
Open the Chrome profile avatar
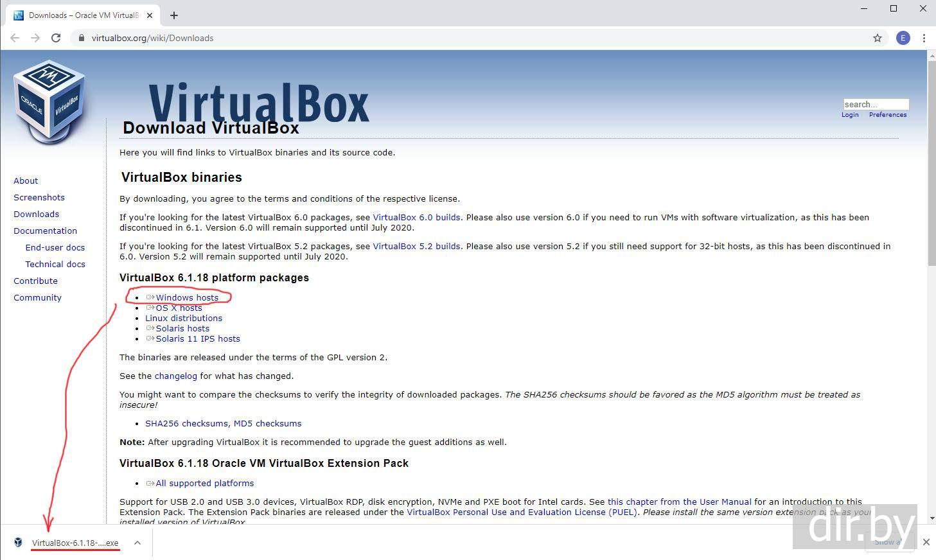pyautogui.click(x=903, y=38)
